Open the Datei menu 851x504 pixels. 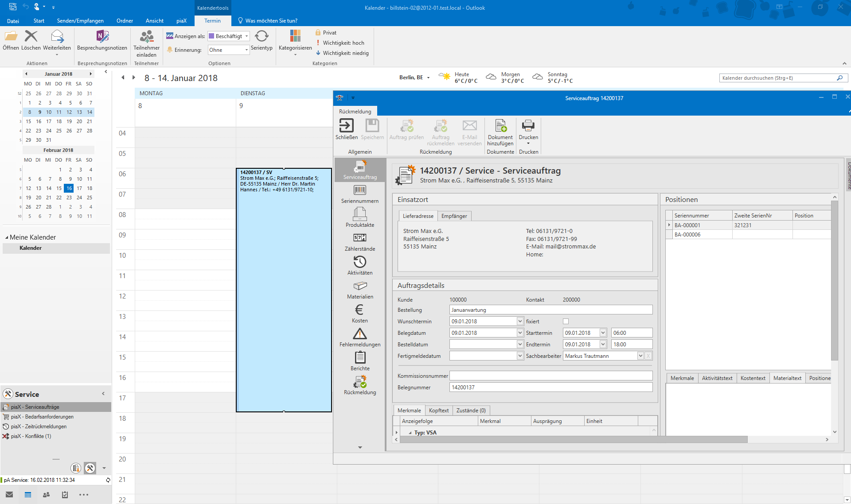point(13,21)
